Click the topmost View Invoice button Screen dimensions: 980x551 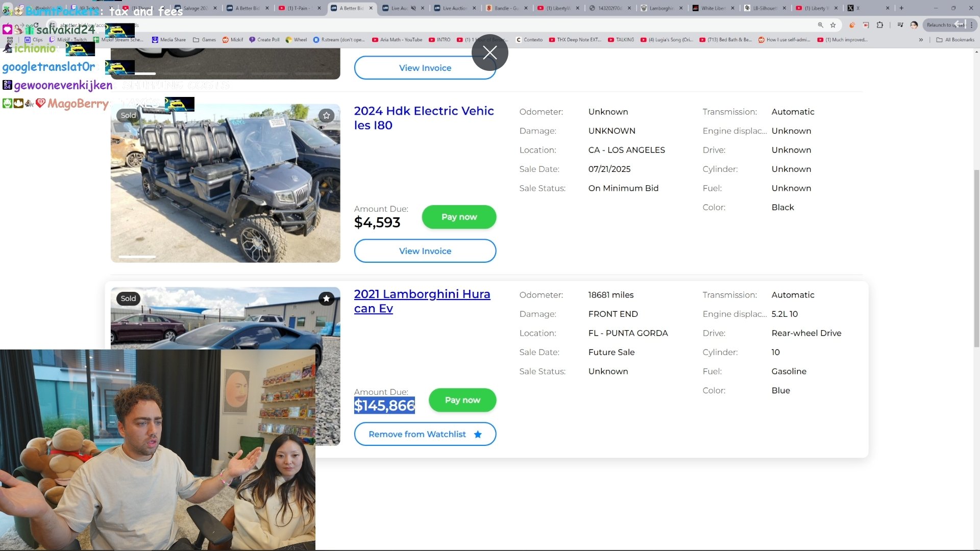[x=425, y=68]
